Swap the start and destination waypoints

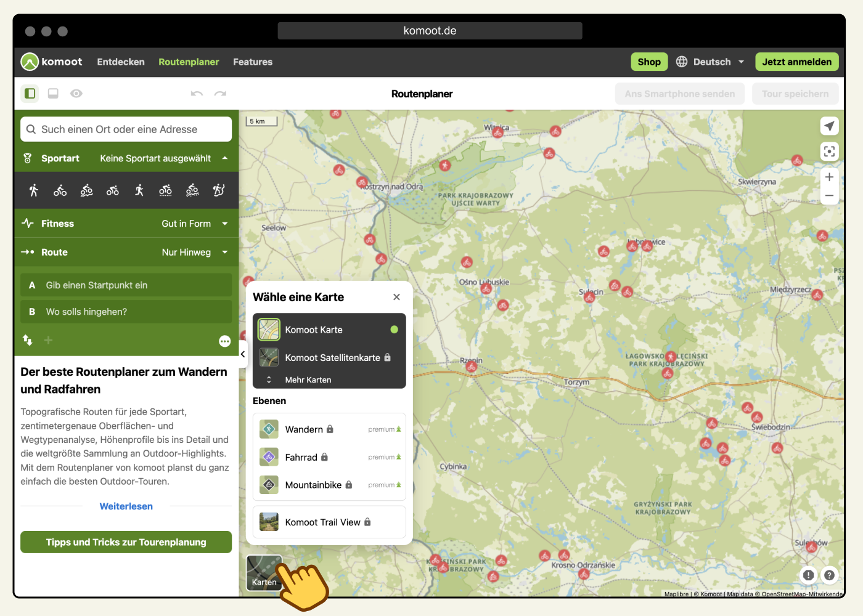pos(28,340)
